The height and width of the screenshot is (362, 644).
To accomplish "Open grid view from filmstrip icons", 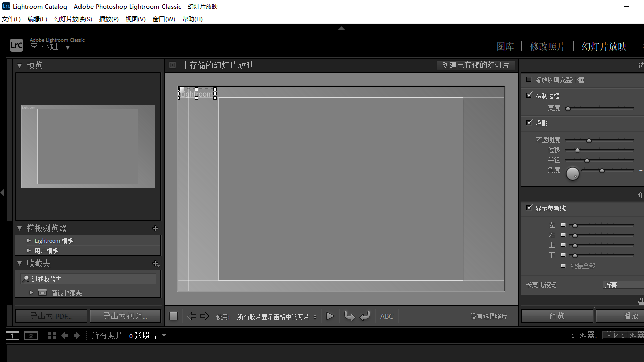I will [x=52, y=335].
